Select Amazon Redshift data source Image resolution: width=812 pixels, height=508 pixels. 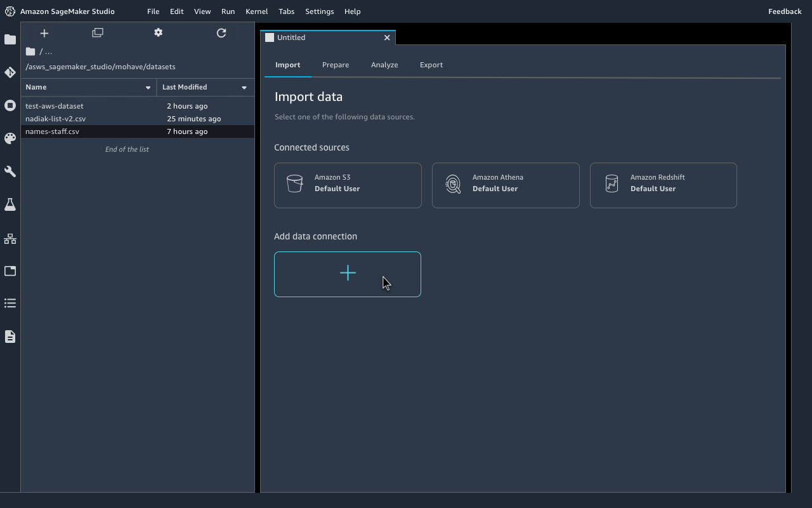[x=663, y=185]
